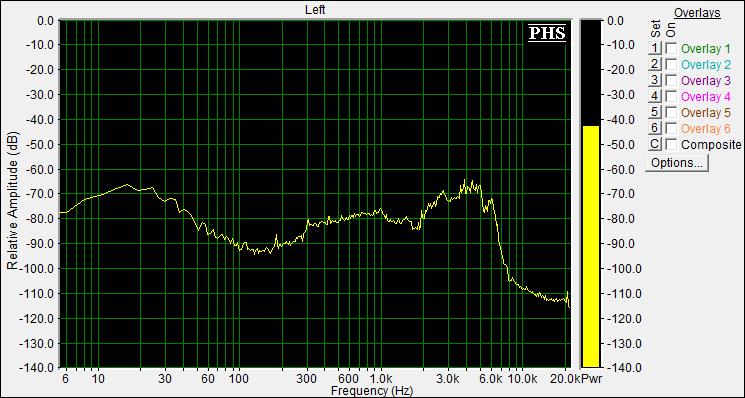745x398 pixels.
Task: Click the Pwr label under the meter
Action: click(x=591, y=379)
